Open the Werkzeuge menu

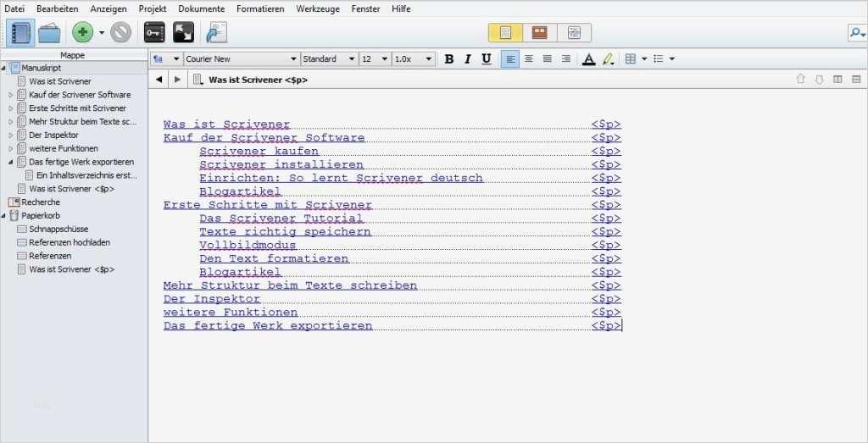point(318,8)
